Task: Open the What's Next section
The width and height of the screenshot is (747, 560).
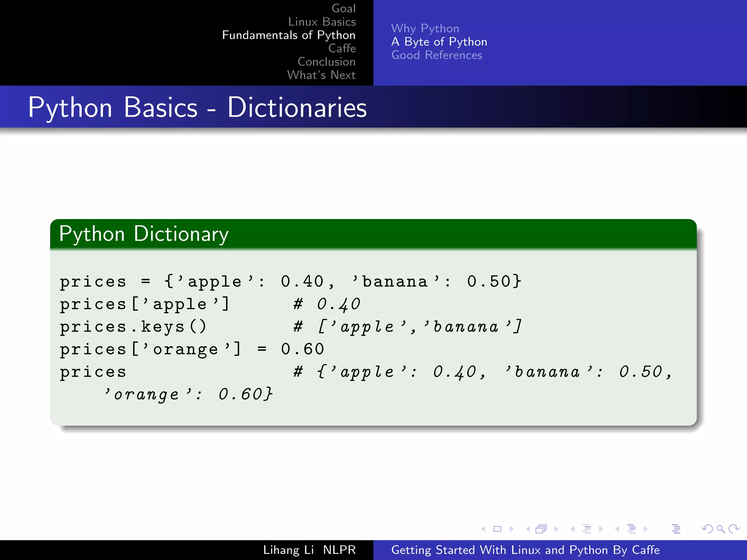Action: pos(321,75)
